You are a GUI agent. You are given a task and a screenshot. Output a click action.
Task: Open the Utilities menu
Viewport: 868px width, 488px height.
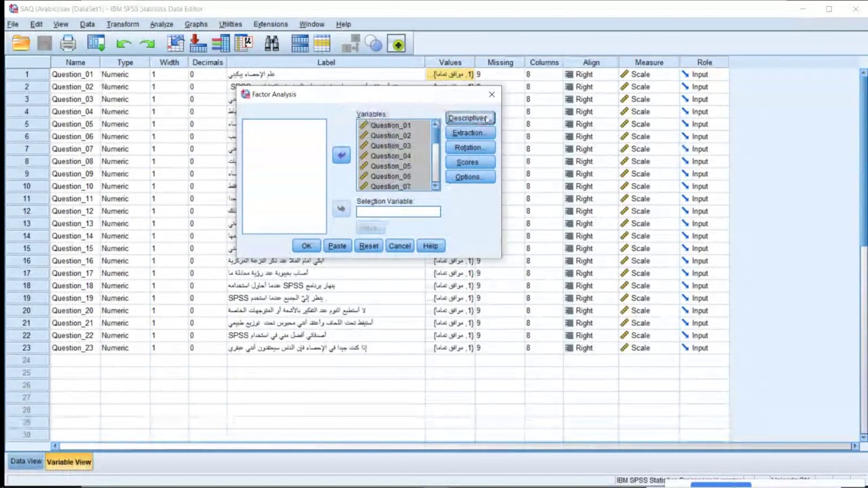[x=230, y=24]
